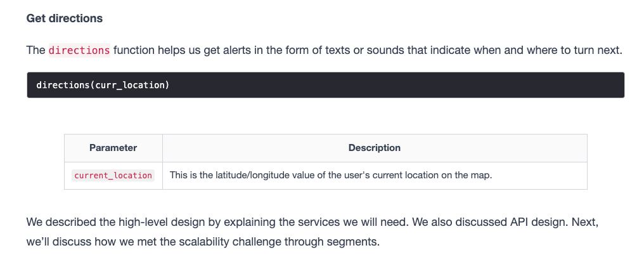Click the directions(curr_location) code block

click(x=326, y=85)
